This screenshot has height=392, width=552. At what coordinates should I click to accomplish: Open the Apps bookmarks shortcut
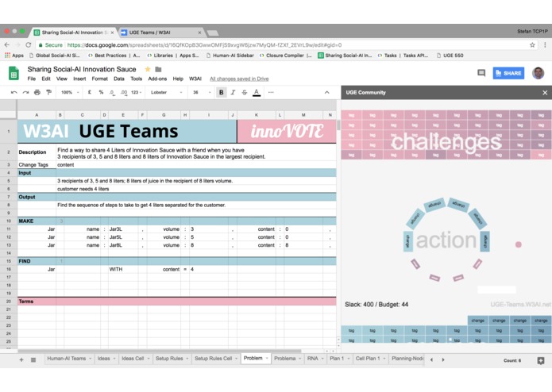[x=14, y=56]
